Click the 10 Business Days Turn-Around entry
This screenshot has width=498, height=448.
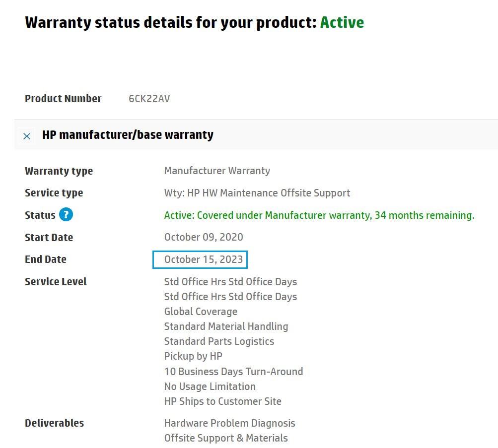[233, 371]
